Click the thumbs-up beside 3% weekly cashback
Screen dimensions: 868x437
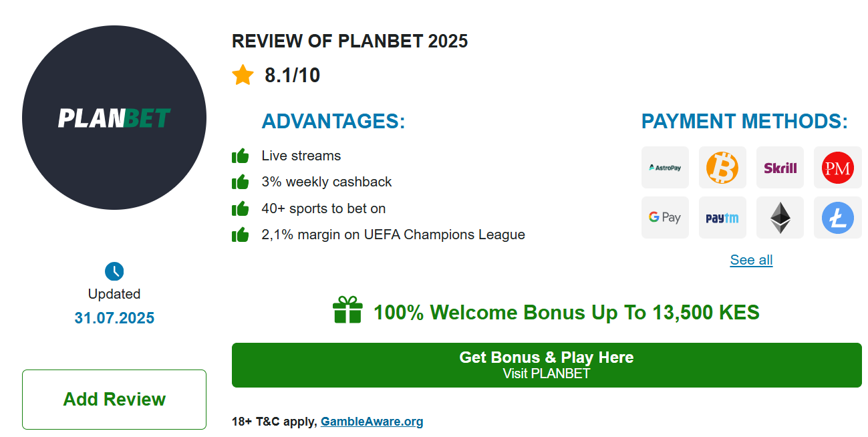(240, 182)
